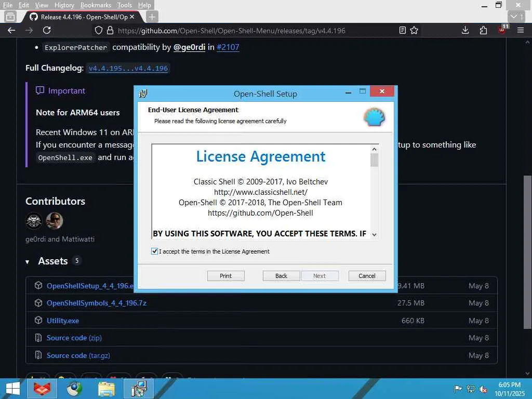Open a new tab with the plus button

click(x=152, y=17)
